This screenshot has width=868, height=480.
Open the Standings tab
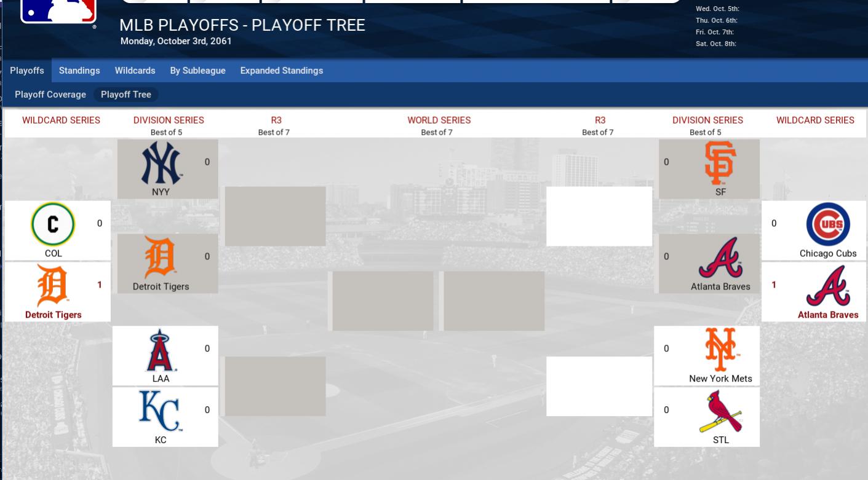pyautogui.click(x=79, y=71)
